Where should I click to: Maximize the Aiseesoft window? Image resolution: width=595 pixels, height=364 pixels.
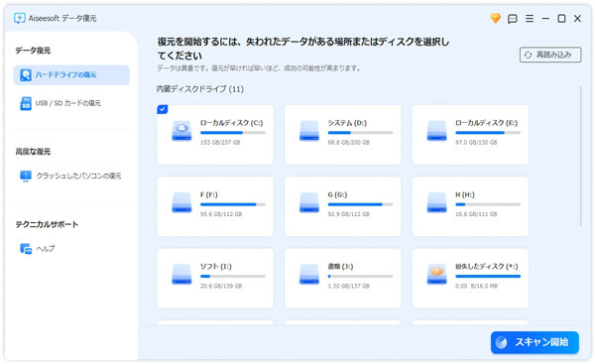tap(561, 18)
